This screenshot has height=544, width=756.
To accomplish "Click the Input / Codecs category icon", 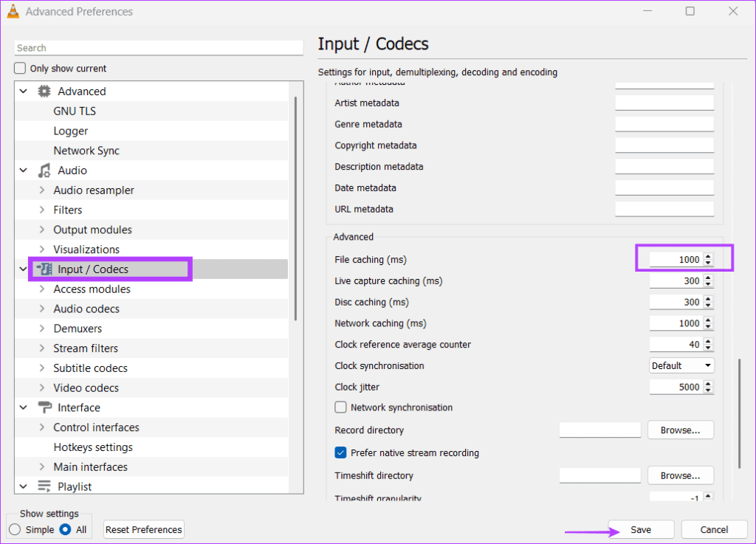I will [44, 269].
